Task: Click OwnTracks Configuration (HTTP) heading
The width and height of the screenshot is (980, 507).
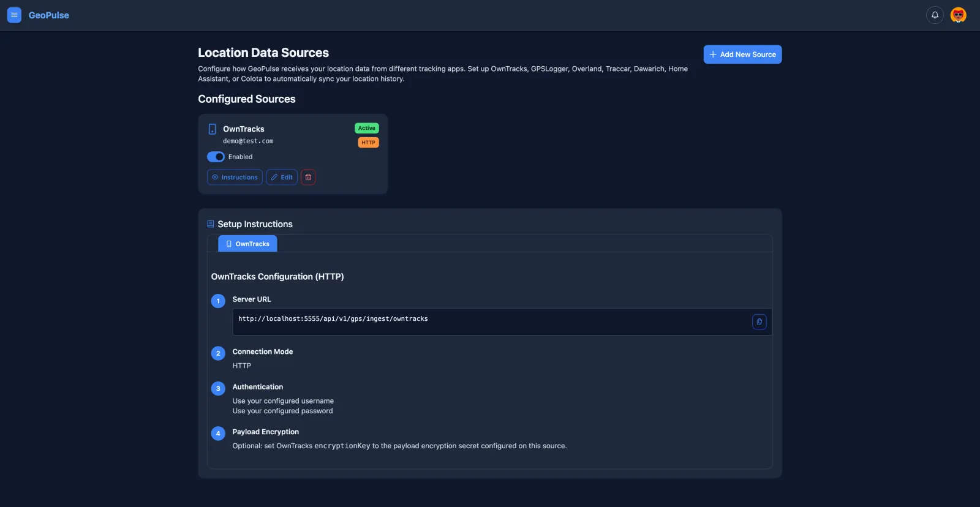Action: (277, 277)
